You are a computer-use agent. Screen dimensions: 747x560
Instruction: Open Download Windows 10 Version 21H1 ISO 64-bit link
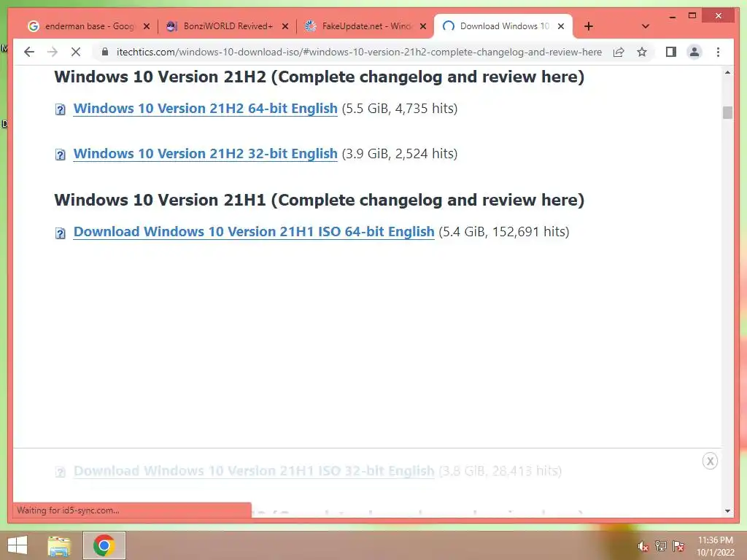click(x=254, y=232)
